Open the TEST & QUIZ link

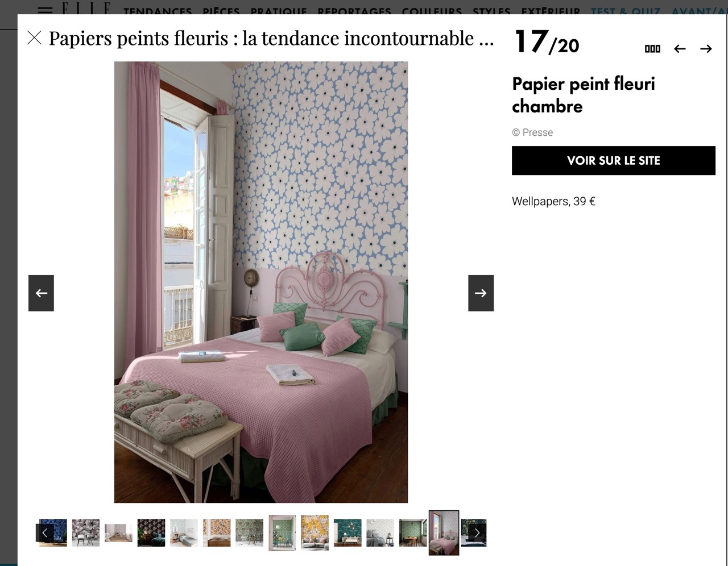pos(626,11)
